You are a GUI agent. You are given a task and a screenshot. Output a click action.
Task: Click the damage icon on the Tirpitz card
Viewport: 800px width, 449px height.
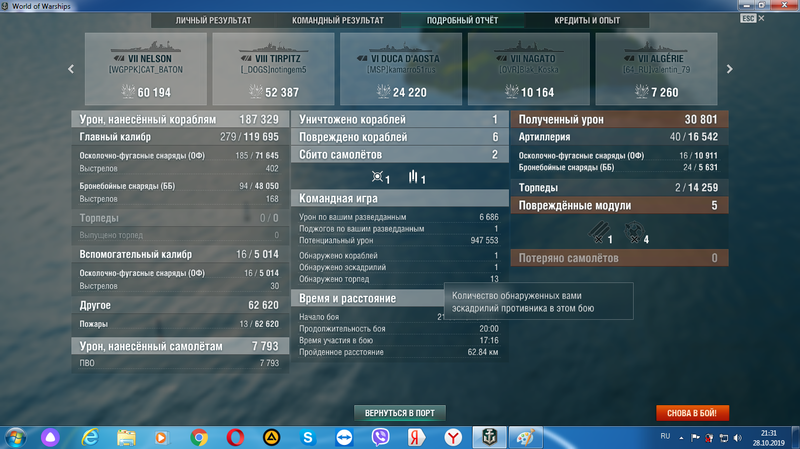(x=256, y=92)
